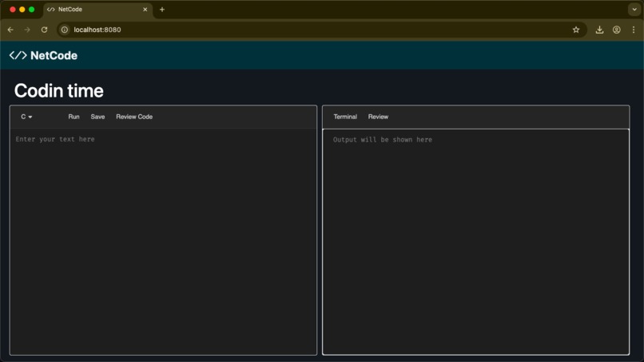The image size is (644, 362).
Task: Open the C language dropdown
Action: pyautogui.click(x=26, y=117)
